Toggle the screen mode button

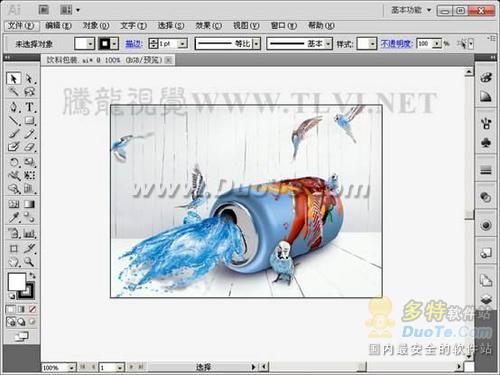(22, 337)
